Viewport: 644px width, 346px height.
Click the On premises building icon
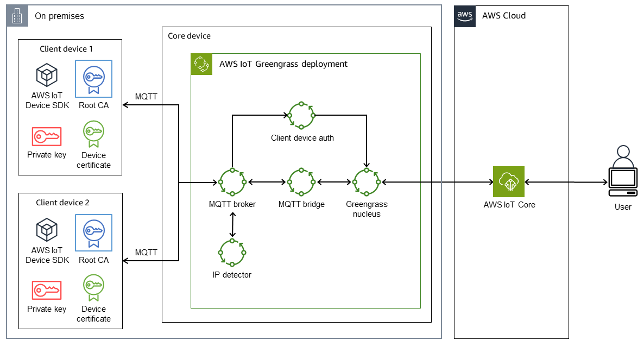point(17,15)
